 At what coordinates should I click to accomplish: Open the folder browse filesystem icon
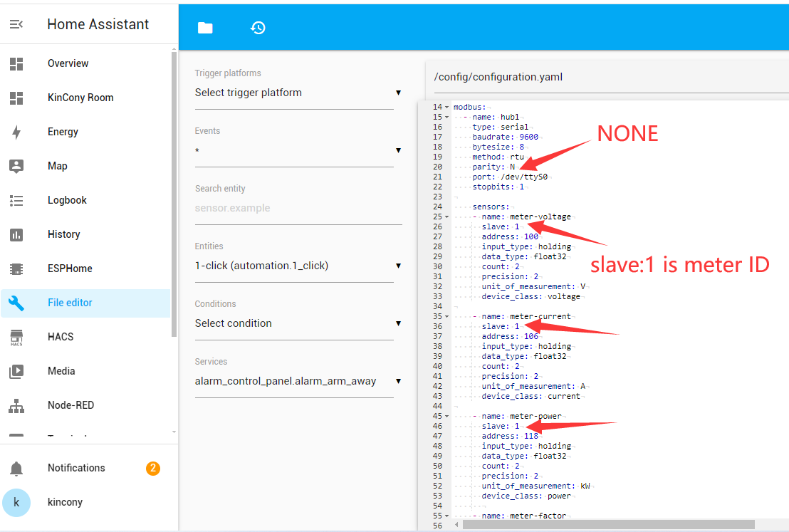205,28
